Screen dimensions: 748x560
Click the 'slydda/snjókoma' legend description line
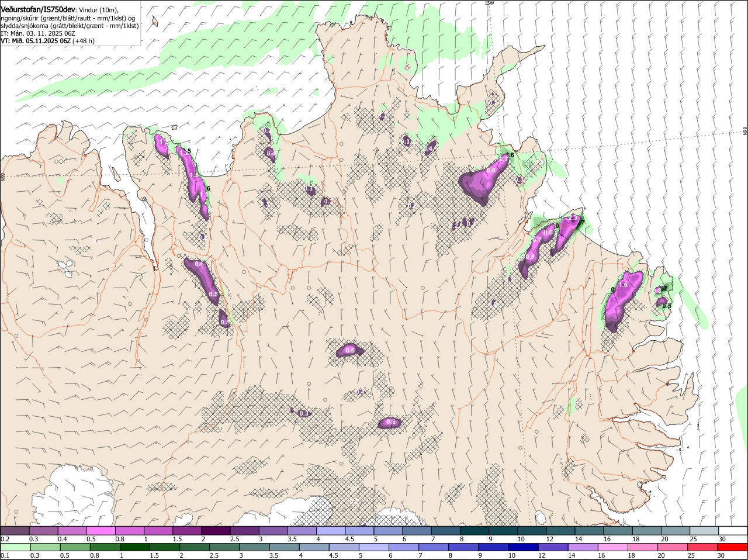click(x=70, y=26)
